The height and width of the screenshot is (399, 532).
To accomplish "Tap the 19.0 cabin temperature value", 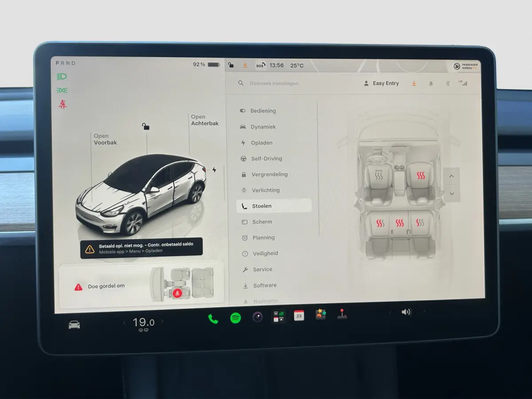I will click(x=143, y=322).
